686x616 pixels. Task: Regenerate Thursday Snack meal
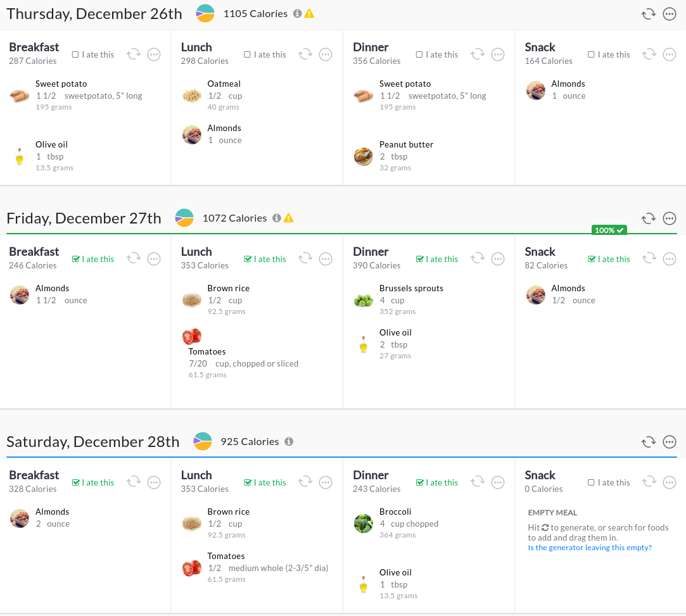pos(649,54)
